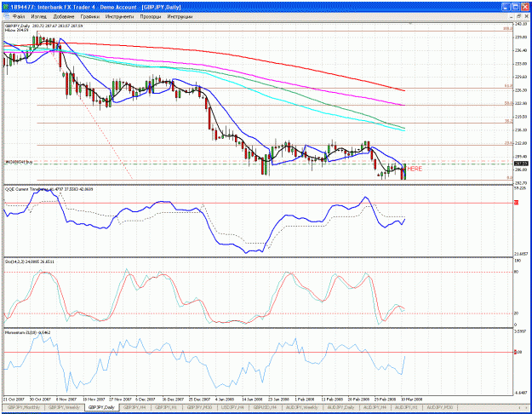Open the Инструкции menu
Screen dimensions: 532x414
pos(180,16)
